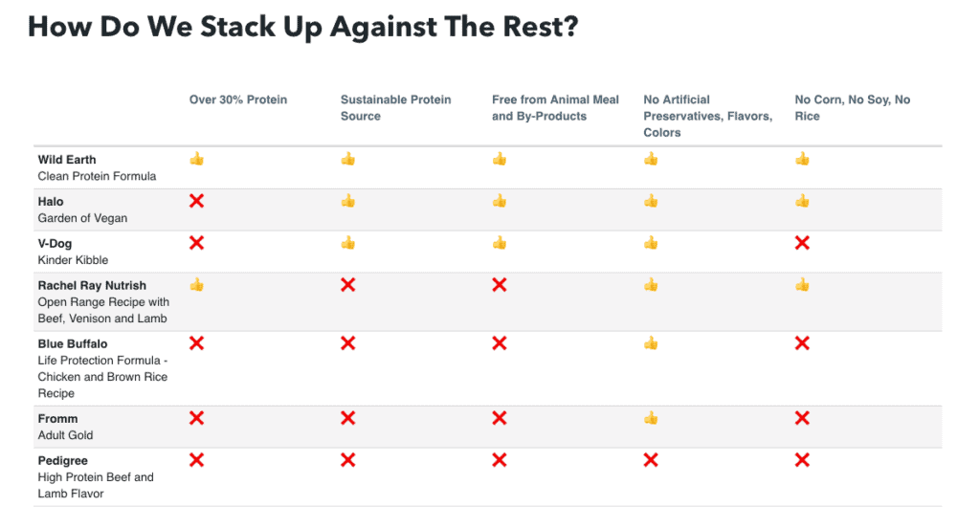Click V-Dog's red X under No Corn, No Soy

(802, 243)
